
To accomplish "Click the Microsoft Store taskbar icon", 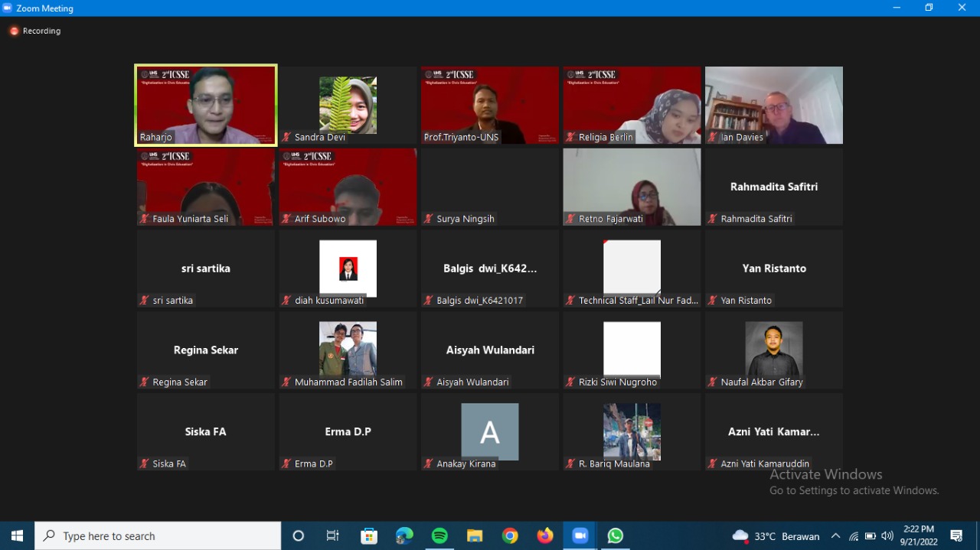I will click(x=369, y=536).
